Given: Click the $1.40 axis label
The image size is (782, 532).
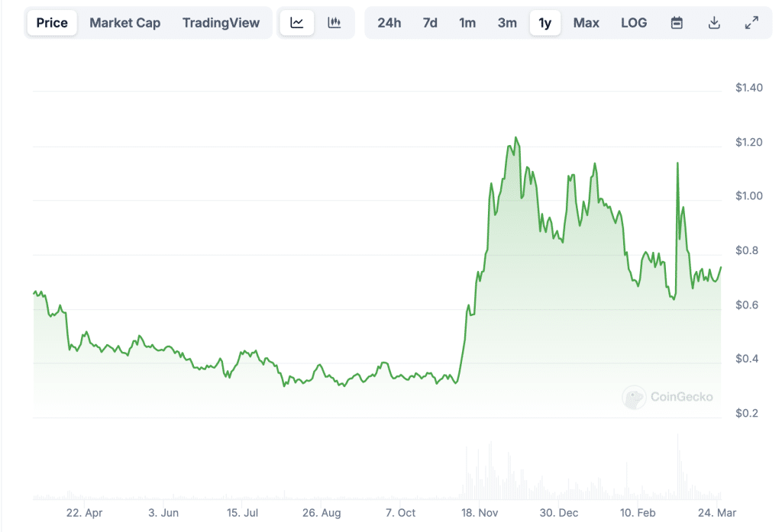Looking at the screenshot, I should click(x=748, y=88).
